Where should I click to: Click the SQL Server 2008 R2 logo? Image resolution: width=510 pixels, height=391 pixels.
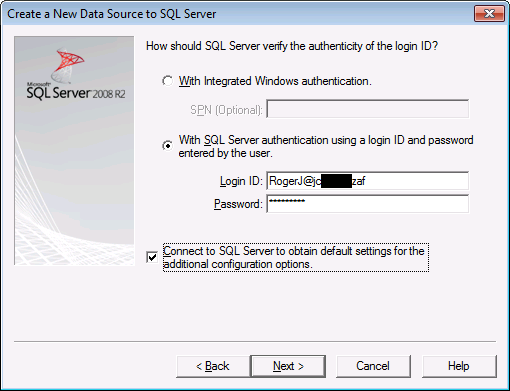76,74
